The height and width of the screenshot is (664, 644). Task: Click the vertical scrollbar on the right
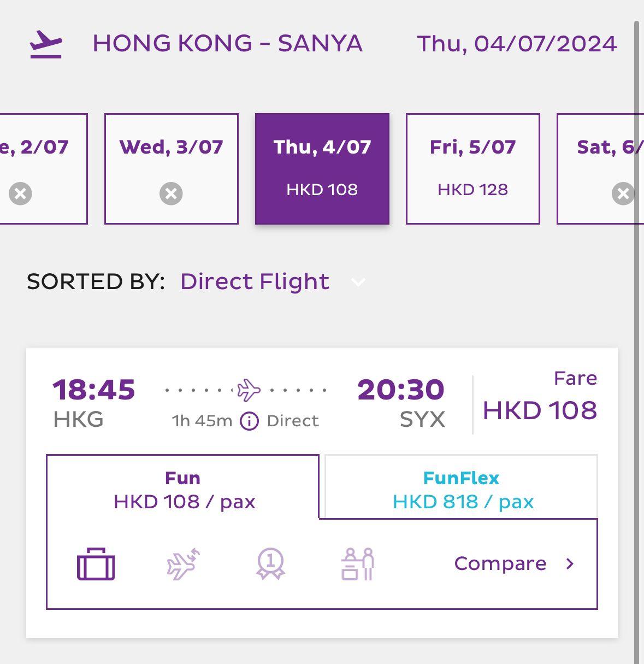636,328
